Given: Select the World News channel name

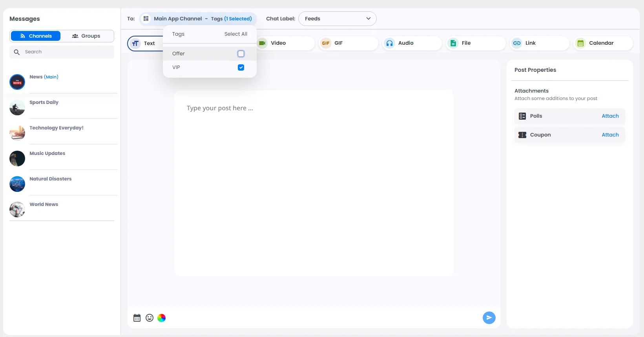Looking at the screenshot, I should 44,204.
